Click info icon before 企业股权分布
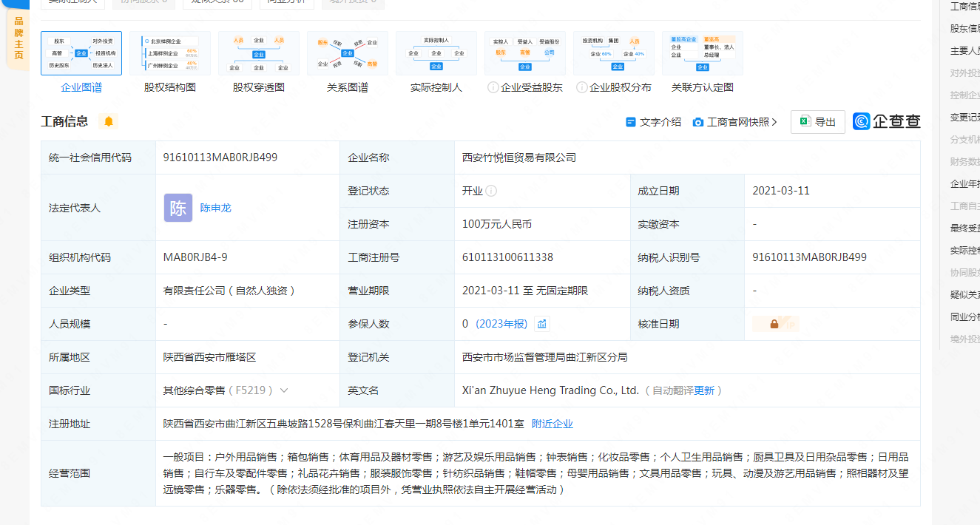 point(581,87)
